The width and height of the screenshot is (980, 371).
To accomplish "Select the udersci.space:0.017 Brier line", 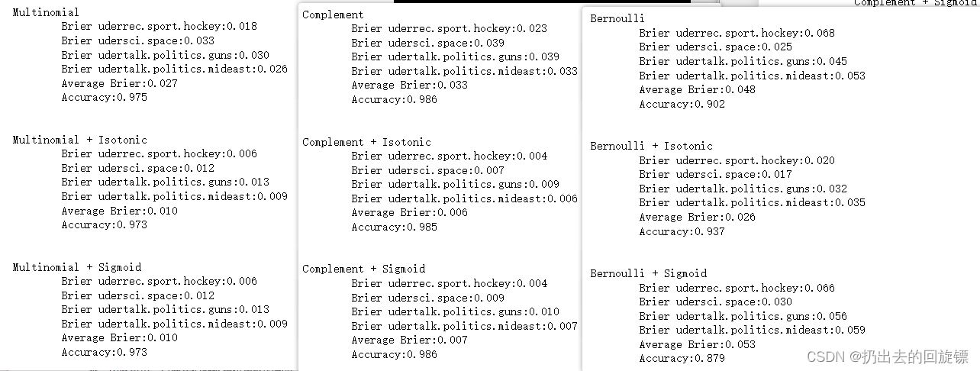I will [x=716, y=175].
